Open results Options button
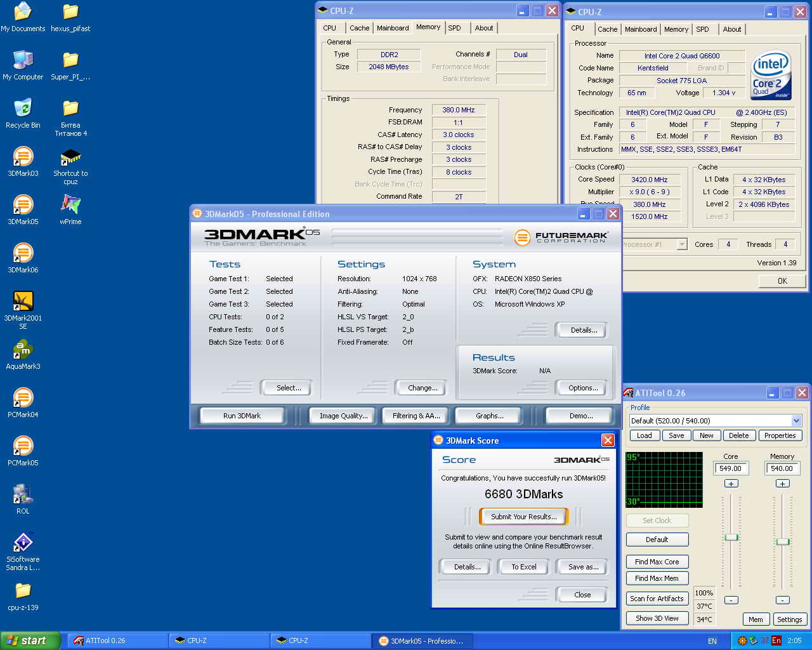Image resolution: width=812 pixels, height=650 pixels. pyautogui.click(x=583, y=388)
